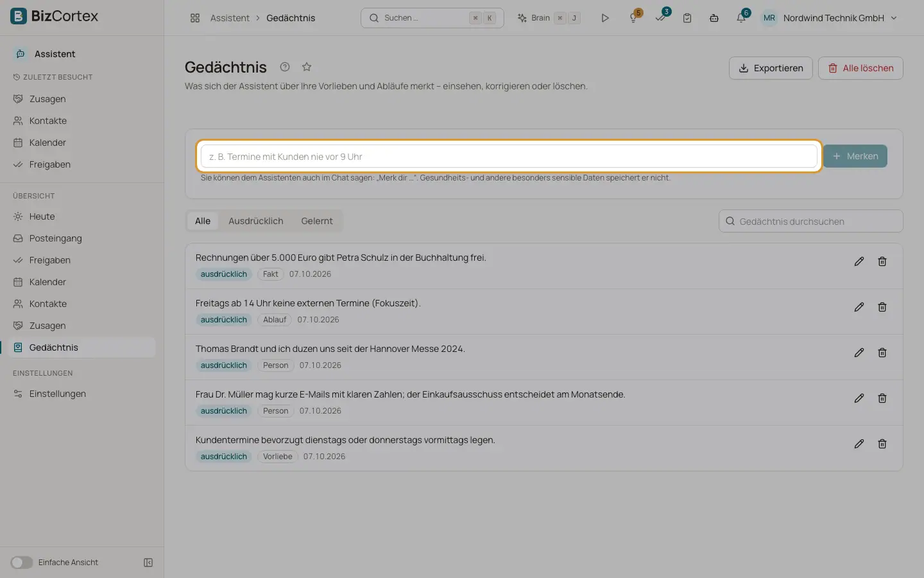This screenshot has height=578, width=924.
Task: Click the Assistent breadcrumb link
Action: (x=230, y=18)
